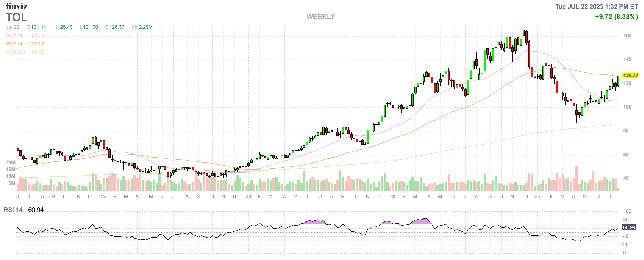Click the SMA 20 legend label
The height and width of the screenshot is (260, 644).
[15, 35]
